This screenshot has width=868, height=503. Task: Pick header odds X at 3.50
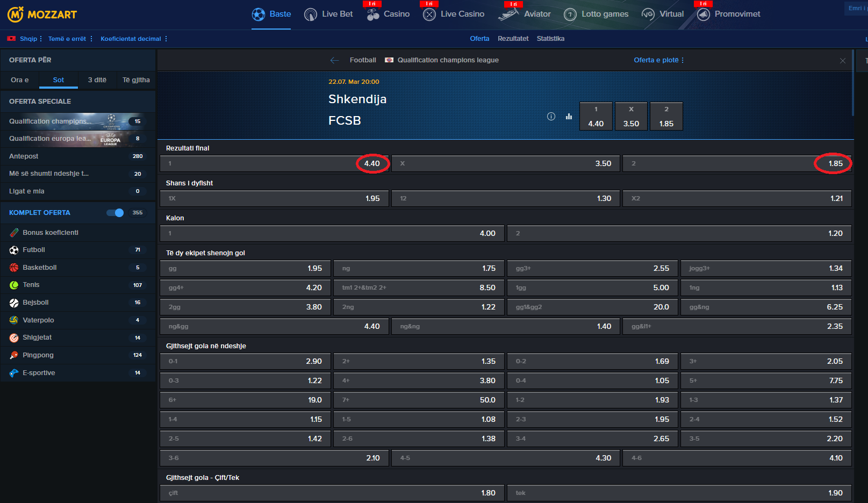point(631,116)
